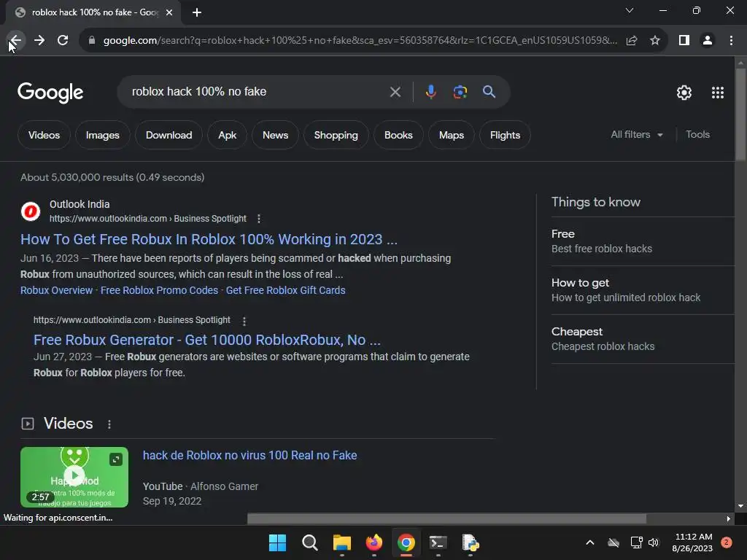Filter results by Videos
This screenshot has height=560, width=747.
(44, 135)
